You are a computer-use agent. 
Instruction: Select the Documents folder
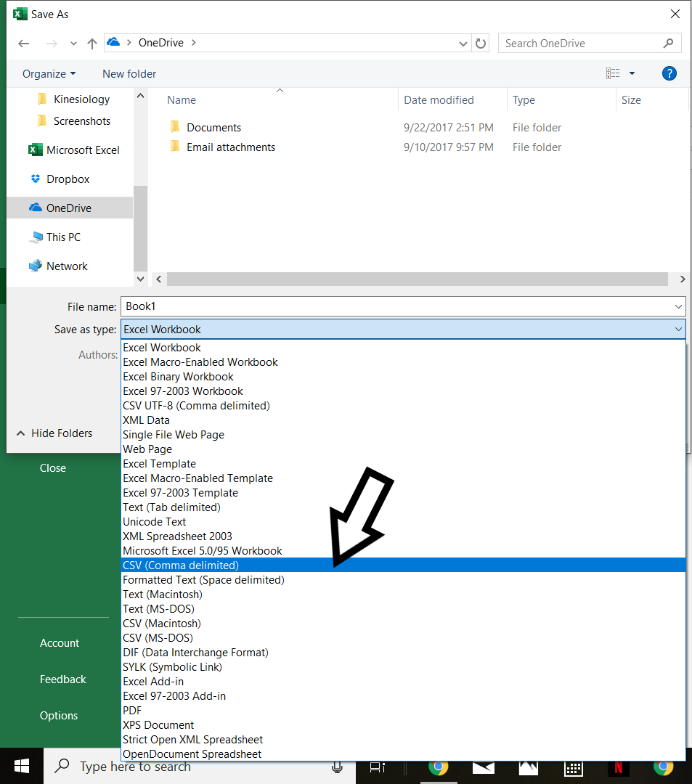213,128
